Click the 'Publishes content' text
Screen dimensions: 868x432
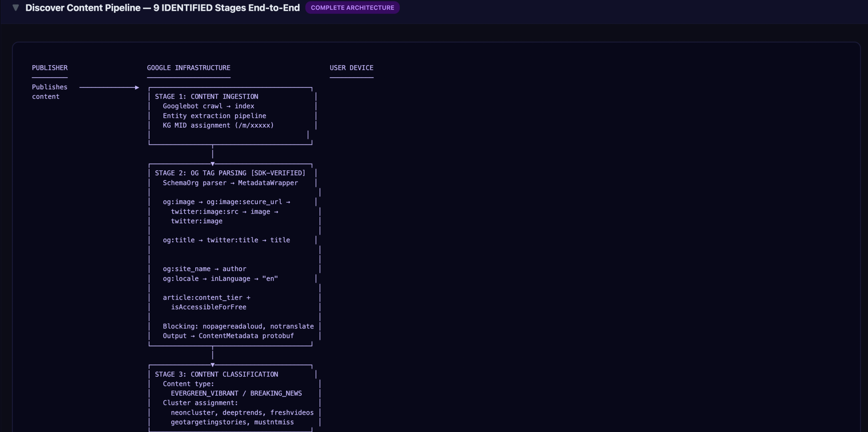point(50,92)
